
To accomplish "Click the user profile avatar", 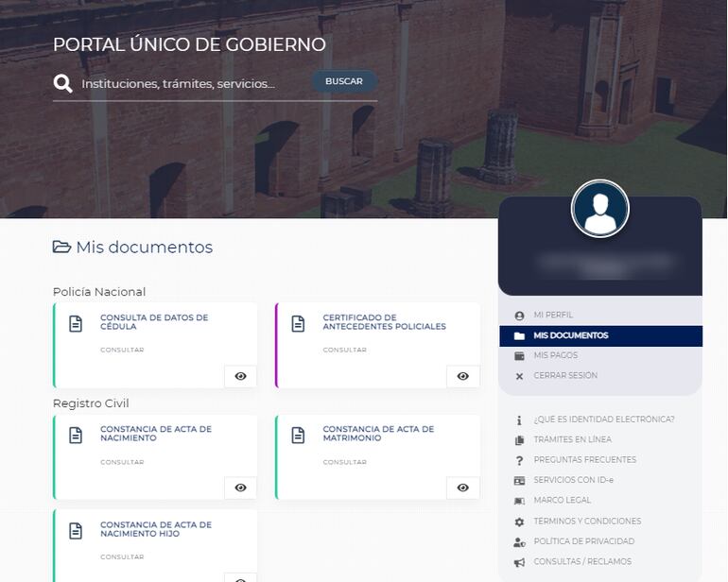I will [600, 209].
